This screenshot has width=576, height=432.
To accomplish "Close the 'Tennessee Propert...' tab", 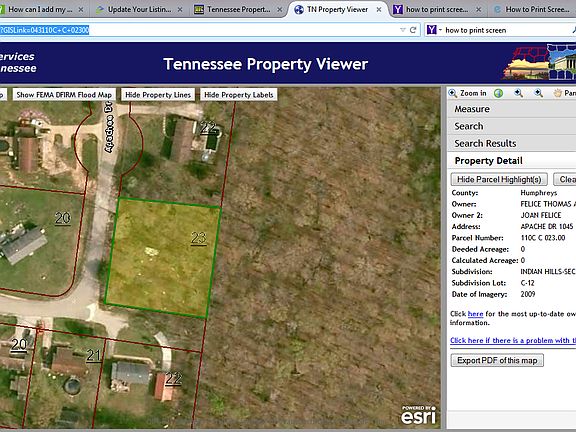I will click(x=280, y=10).
